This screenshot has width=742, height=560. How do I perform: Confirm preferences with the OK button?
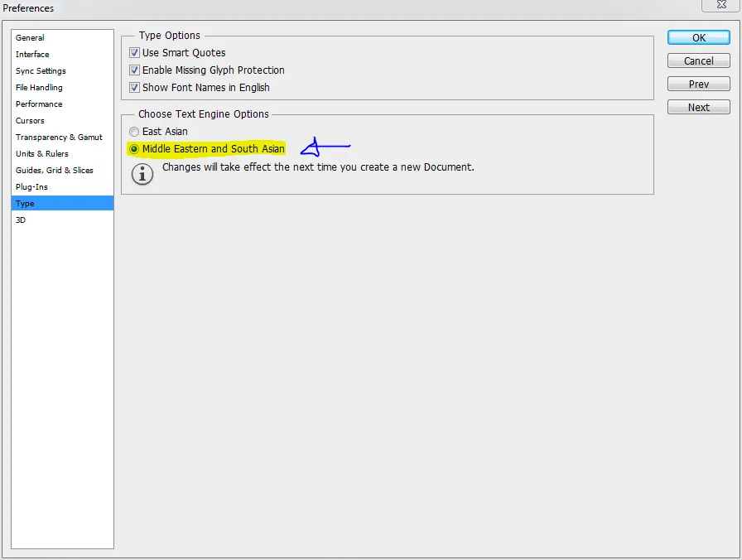pyautogui.click(x=699, y=38)
